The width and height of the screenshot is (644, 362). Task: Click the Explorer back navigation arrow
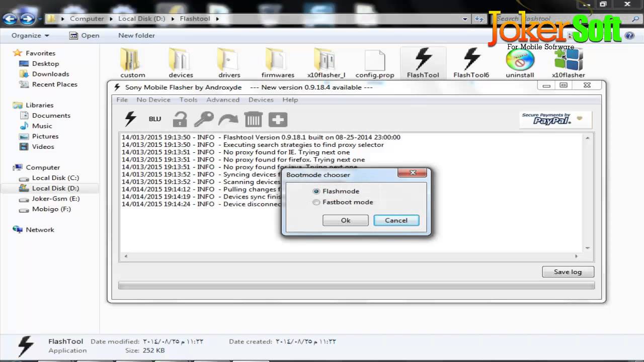click(10, 19)
